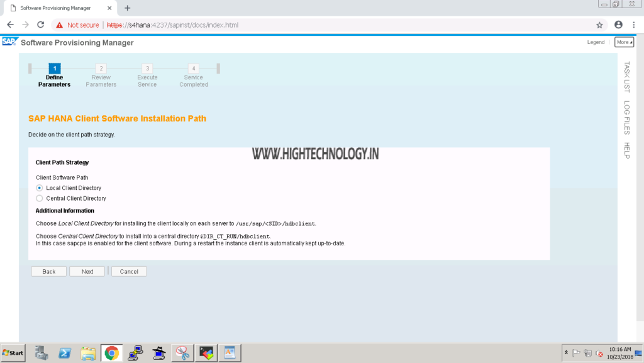Open File Explorer from the taskbar
The width and height of the screenshot is (644, 363).
point(88,353)
